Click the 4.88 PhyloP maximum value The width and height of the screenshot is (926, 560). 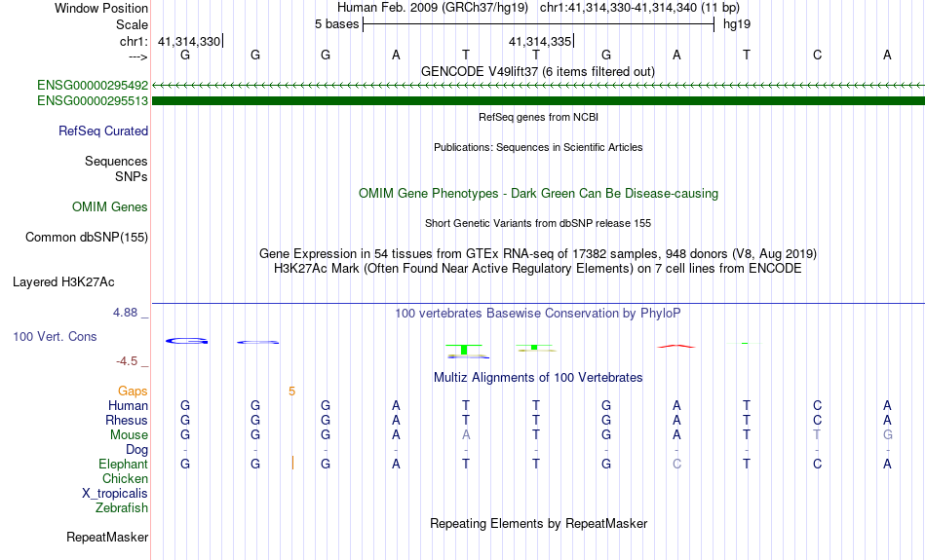[x=125, y=313]
